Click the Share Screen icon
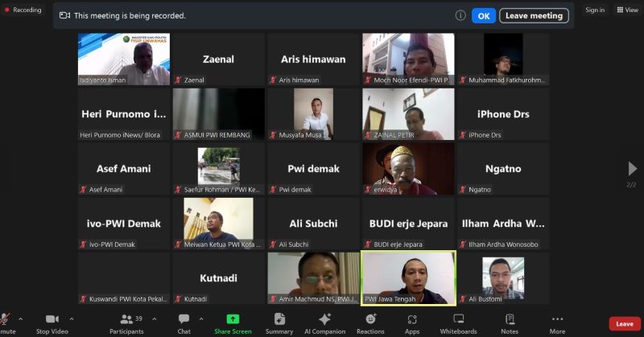Image resolution: width=644 pixels, height=337 pixels. coord(233,323)
